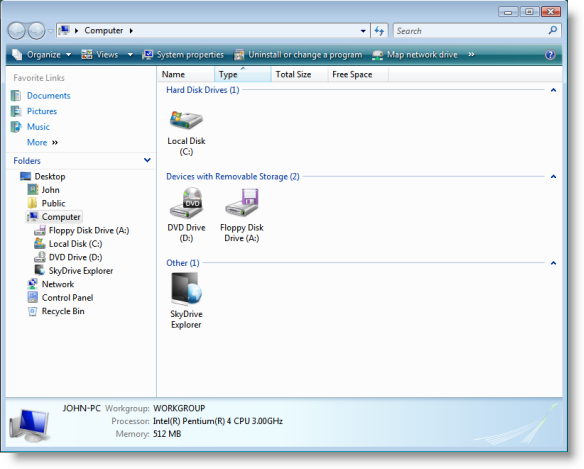Image resolution: width=584 pixels, height=469 pixels.
Task: Click the Hard Disk Drives (1) group header
Action: tap(203, 90)
